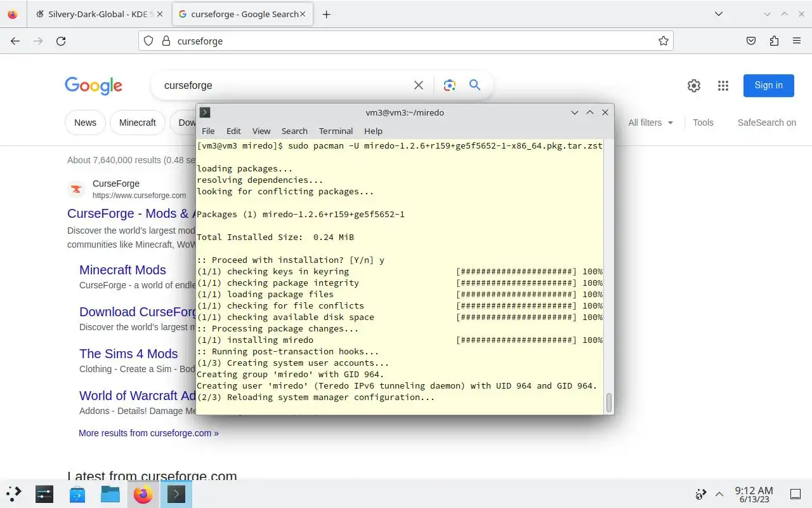Close the Silvery-Dark-Global tab
The width and height of the screenshot is (812, 508).
tap(159, 14)
